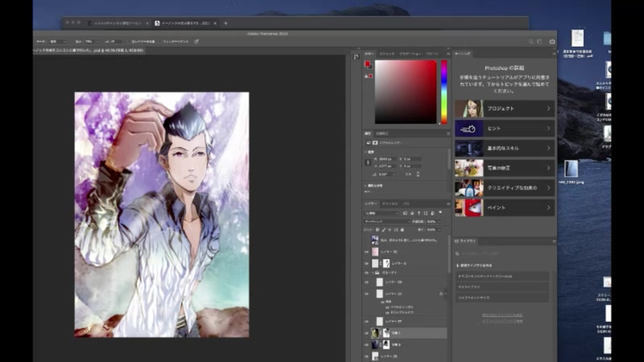
Task: Collapse the グループ 1 layer group
Action: pyautogui.click(x=372, y=273)
